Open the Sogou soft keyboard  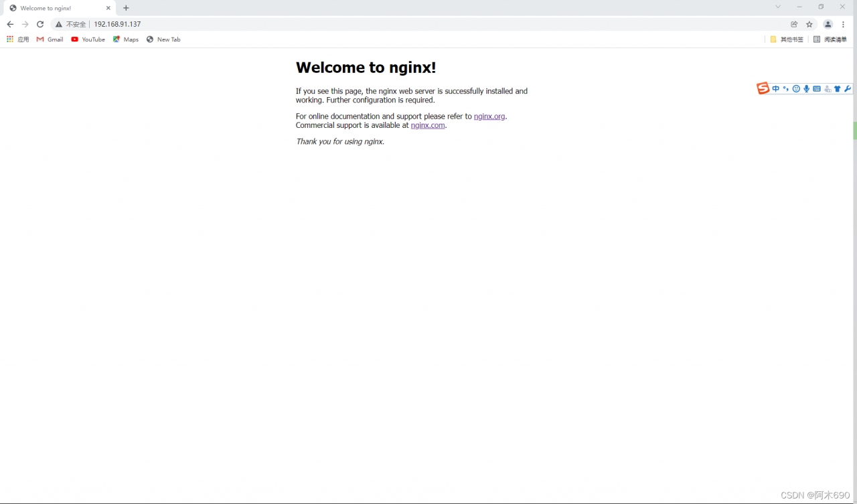(817, 89)
